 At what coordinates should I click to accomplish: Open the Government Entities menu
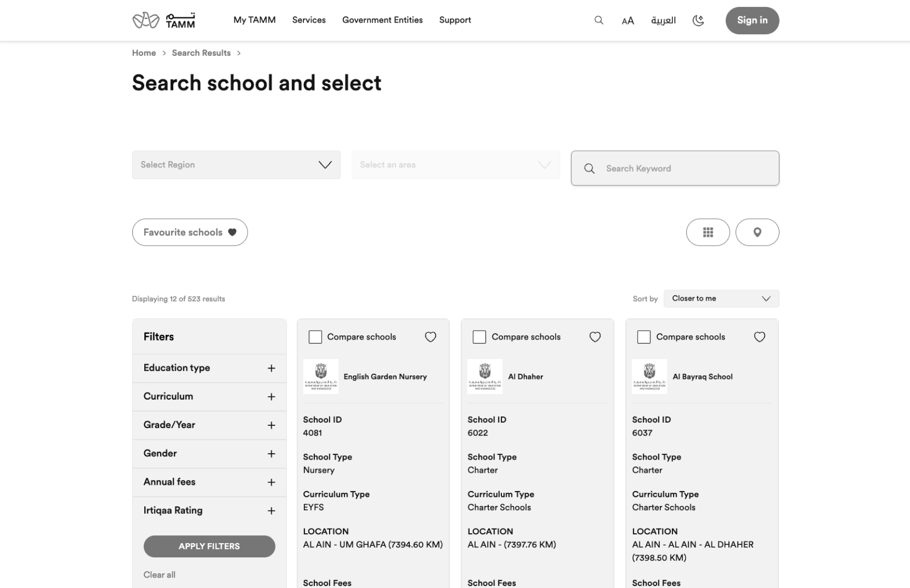(x=382, y=20)
